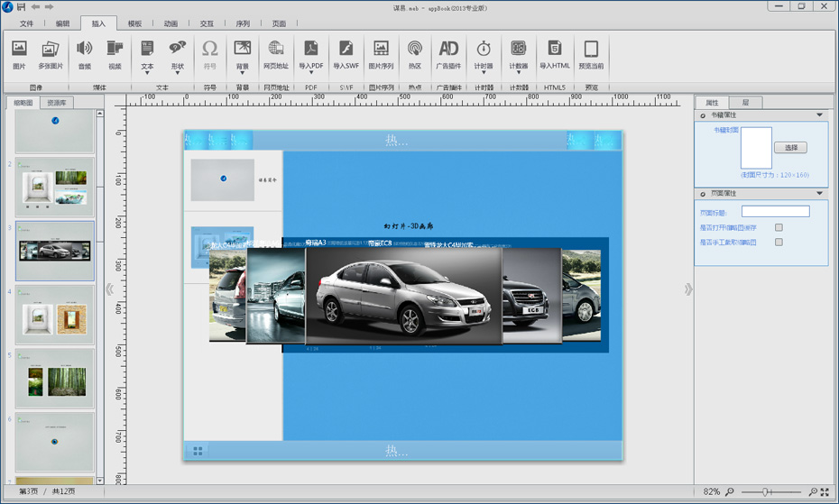This screenshot has width=839, height=504.
Task: Switch to the 模板 ribbon tab
Action: 134,24
